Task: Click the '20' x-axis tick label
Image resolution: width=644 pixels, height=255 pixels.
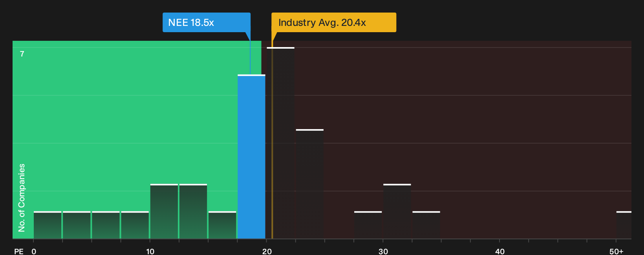Action: click(x=267, y=251)
